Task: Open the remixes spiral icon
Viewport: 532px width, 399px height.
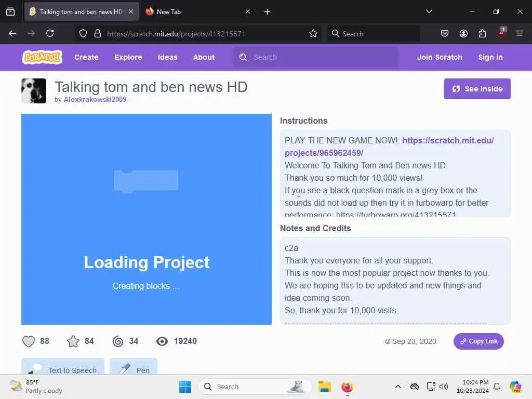Action: point(118,341)
